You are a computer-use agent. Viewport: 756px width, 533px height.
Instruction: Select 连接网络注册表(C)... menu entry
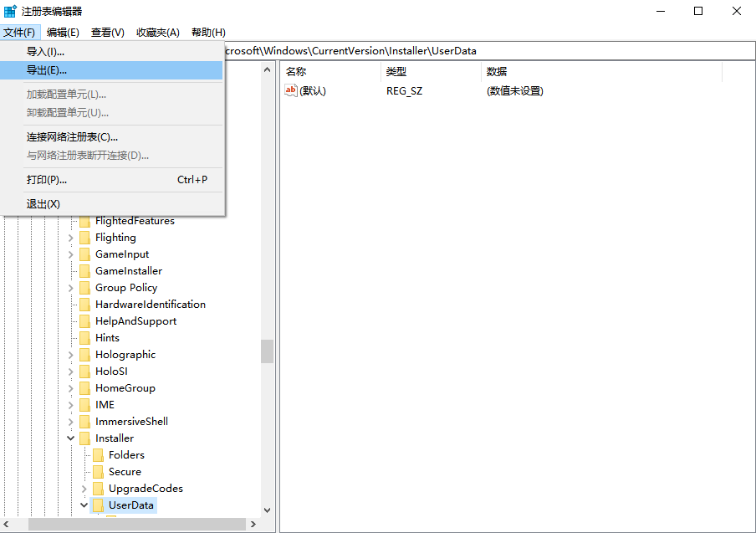click(72, 136)
